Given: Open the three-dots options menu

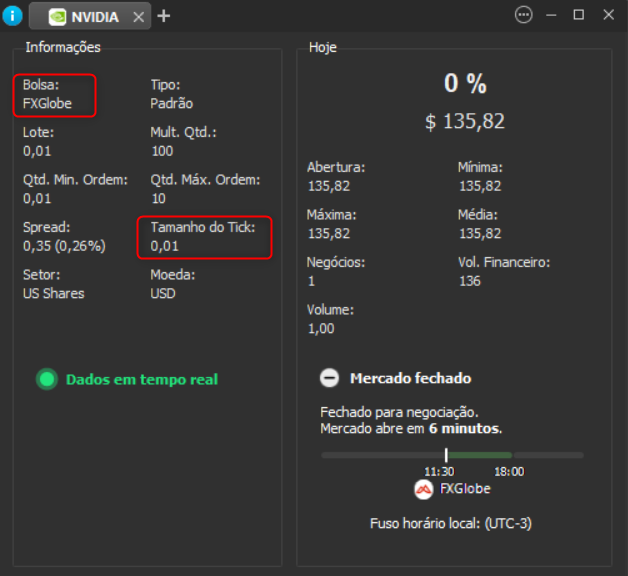Looking at the screenshot, I should point(523,15).
